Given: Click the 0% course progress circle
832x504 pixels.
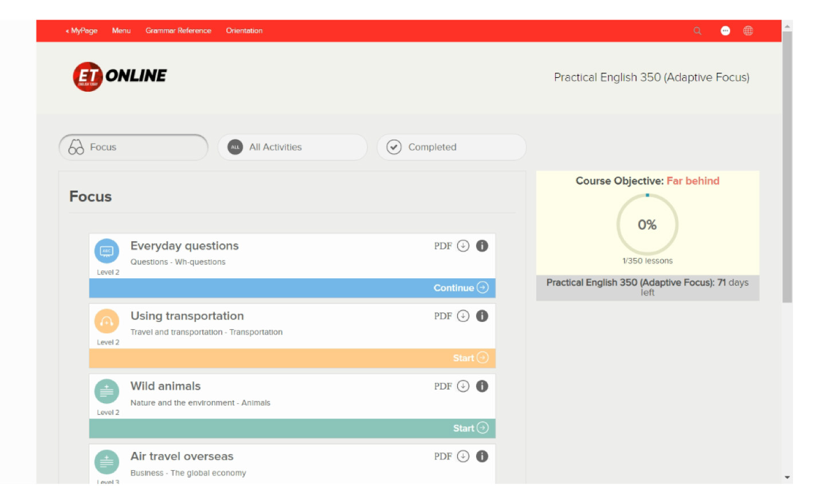Looking at the screenshot, I should click(x=647, y=225).
